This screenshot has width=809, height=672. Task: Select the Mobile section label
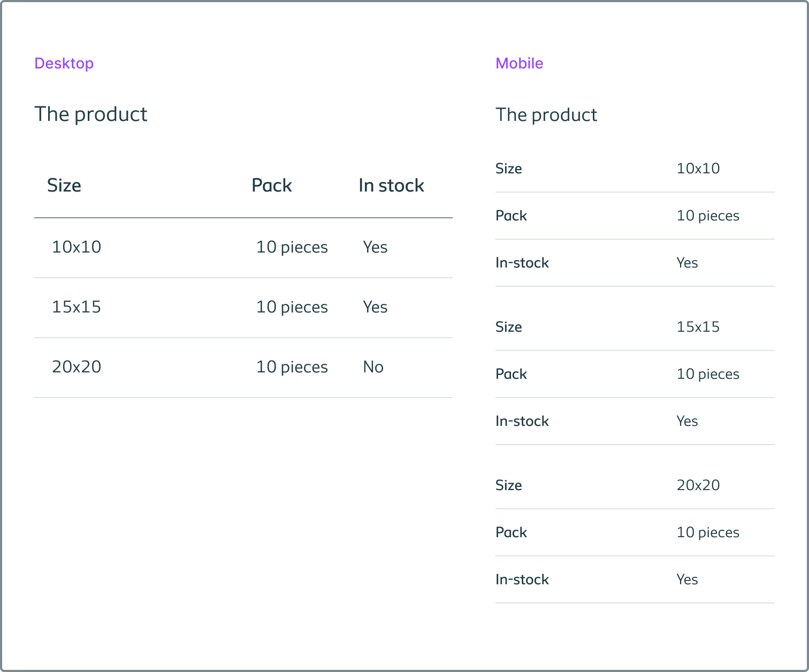[x=518, y=63]
